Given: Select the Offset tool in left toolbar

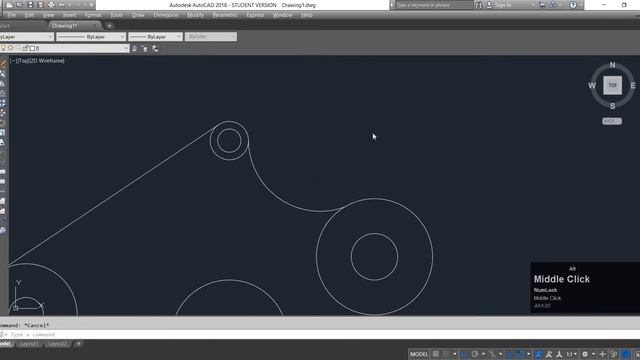Looking at the screenshot, I should tap(2, 93).
